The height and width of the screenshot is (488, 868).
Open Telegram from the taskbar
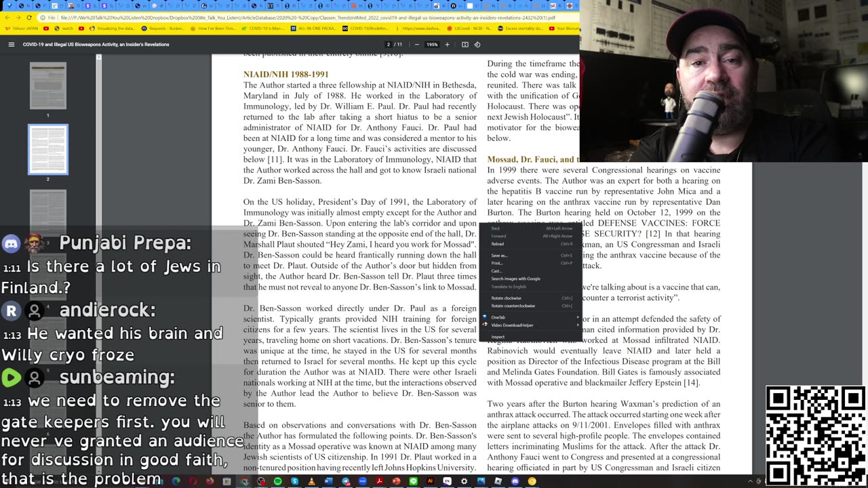tap(346, 481)
